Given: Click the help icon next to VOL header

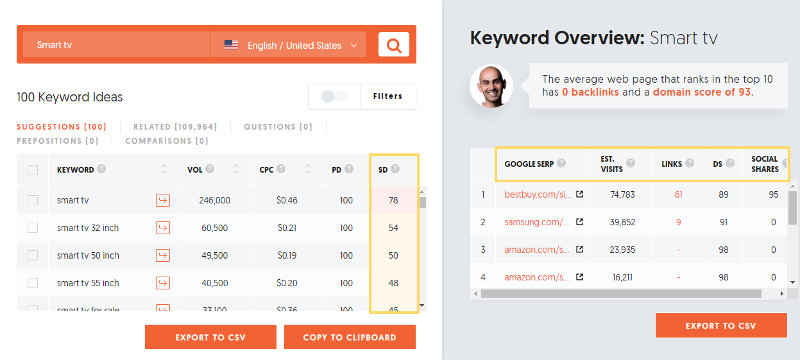Looking at the screenshot, I should point(210,169).
